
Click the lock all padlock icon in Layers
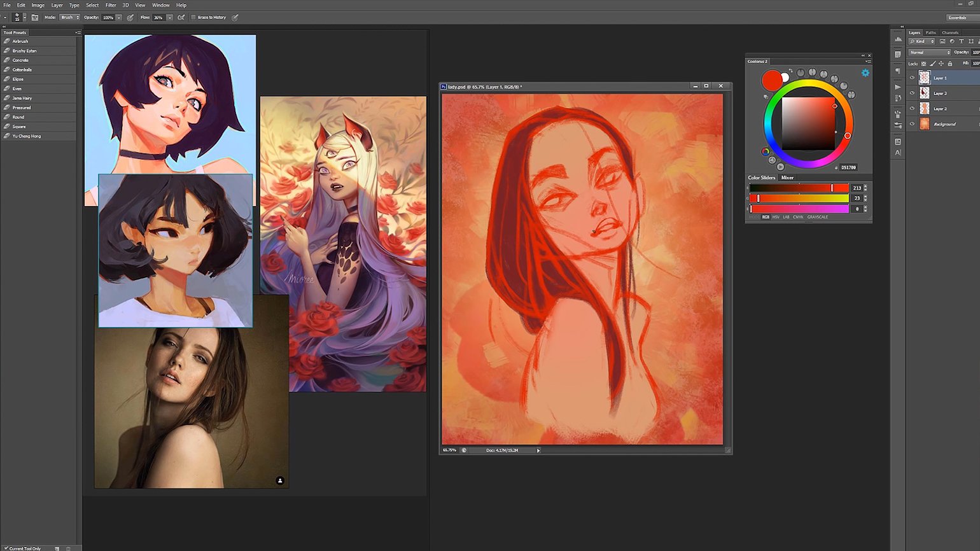tap(950, 64)
